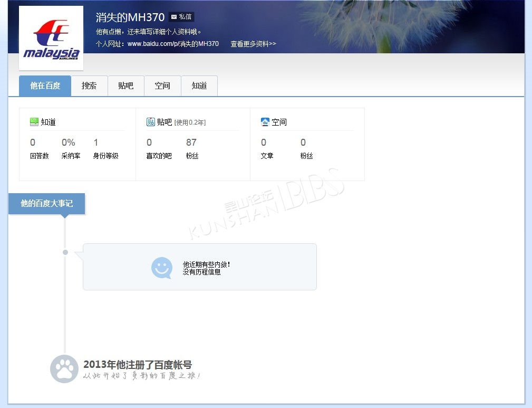The image size is (532, 408).
Task: Switch to the 搜索 tab
Action: coord(89,86)
